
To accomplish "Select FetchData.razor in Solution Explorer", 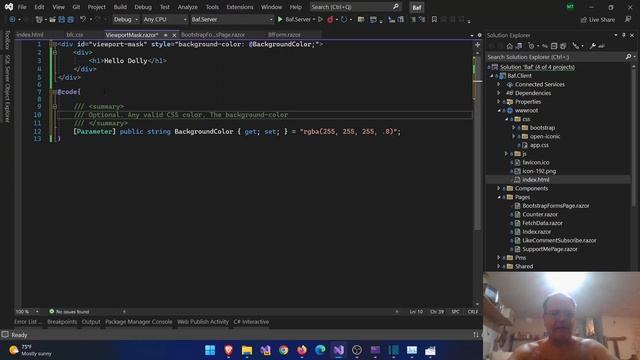I will [542, 223].
